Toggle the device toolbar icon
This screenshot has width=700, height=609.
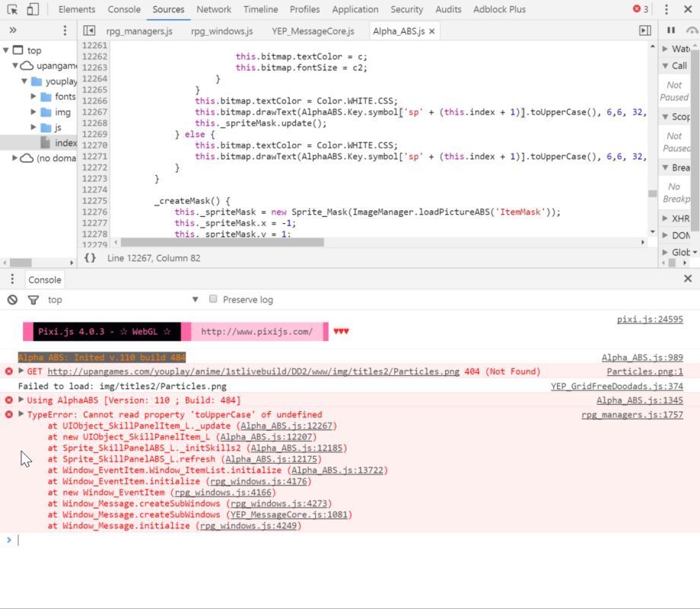(x=33, y=9)
